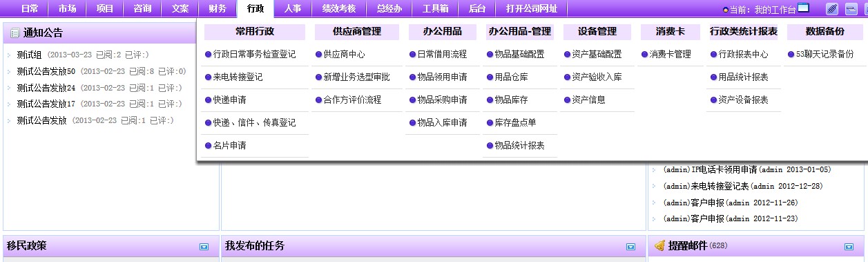Click the window icon beside 我的工作台
This screenshot has width=868, height=262.
click(x=803, y=8)
